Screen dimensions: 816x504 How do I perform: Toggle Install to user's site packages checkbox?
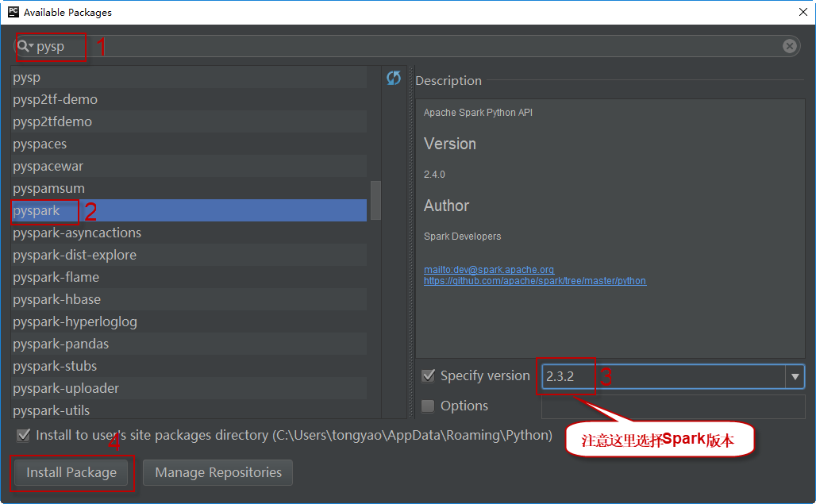click(x=24, y=435)
